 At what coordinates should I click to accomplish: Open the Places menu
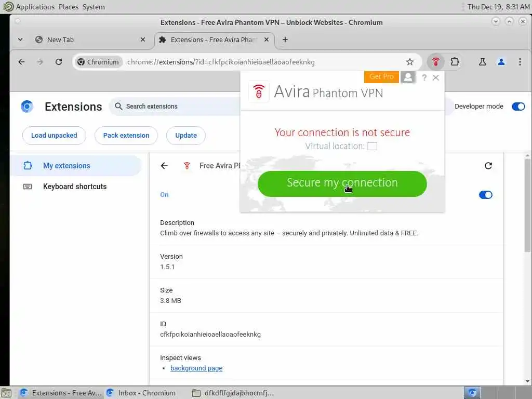[68, 7]
